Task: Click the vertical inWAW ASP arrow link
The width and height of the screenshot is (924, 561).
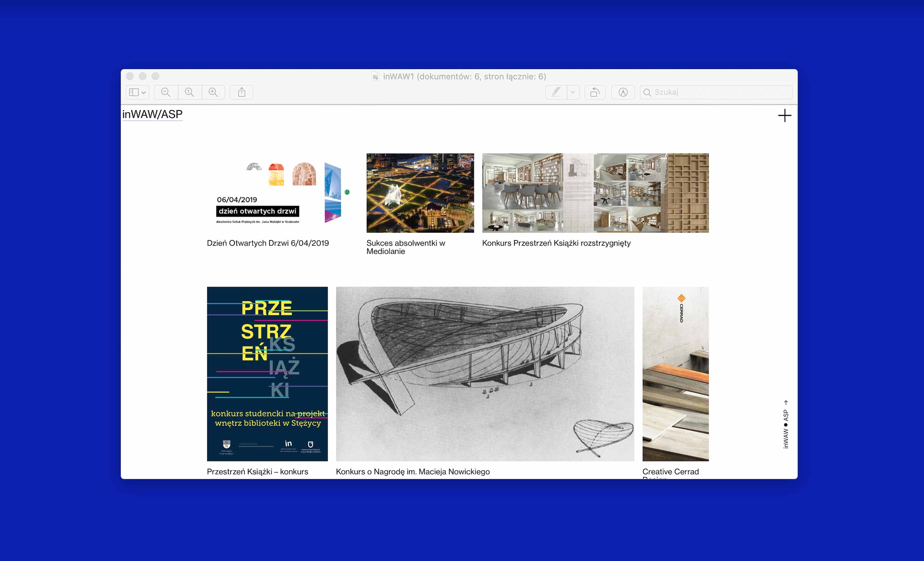Action: click(786, 425)
